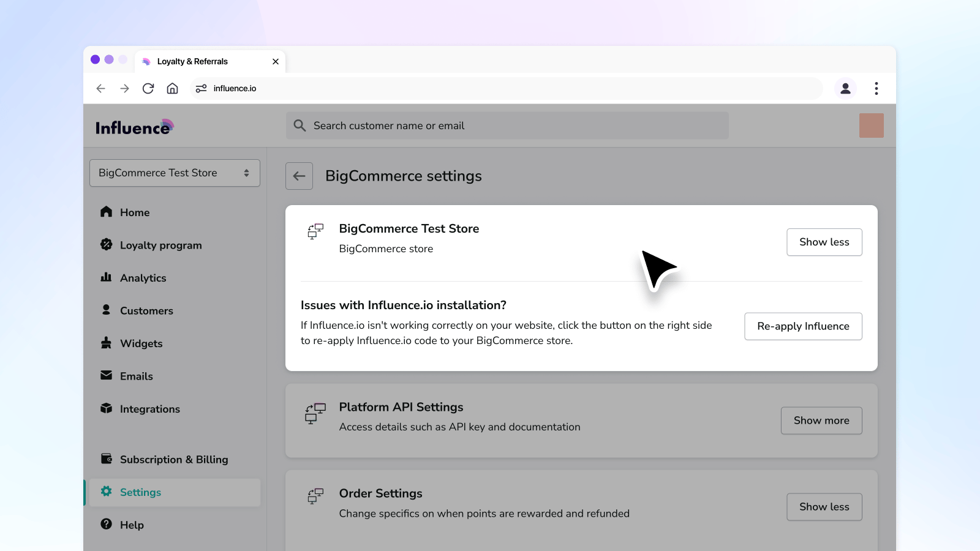Collapse BigCommerce Test Store with Show less
Viewport: 980px width, 551px height.
coord(824,242)
